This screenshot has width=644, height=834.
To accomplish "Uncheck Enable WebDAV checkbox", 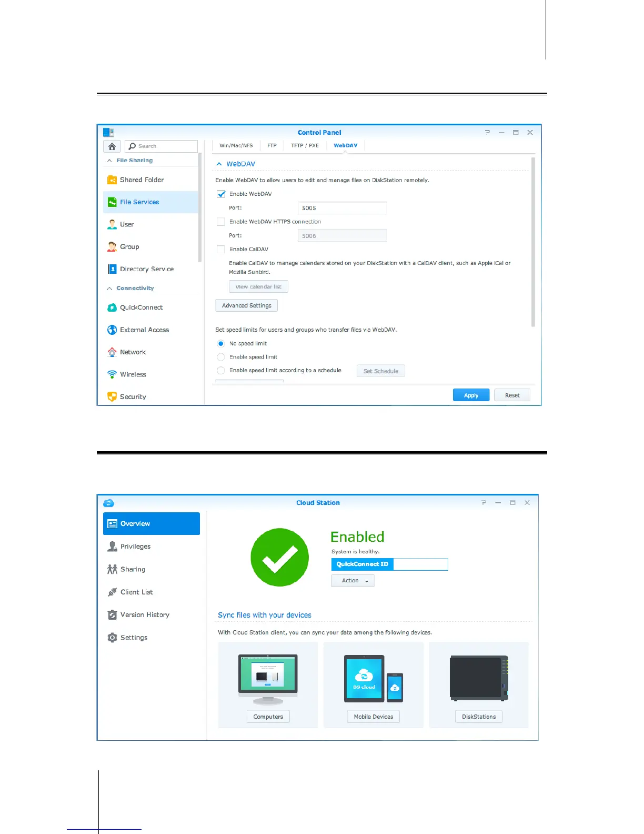I will (x=221, y=194).
